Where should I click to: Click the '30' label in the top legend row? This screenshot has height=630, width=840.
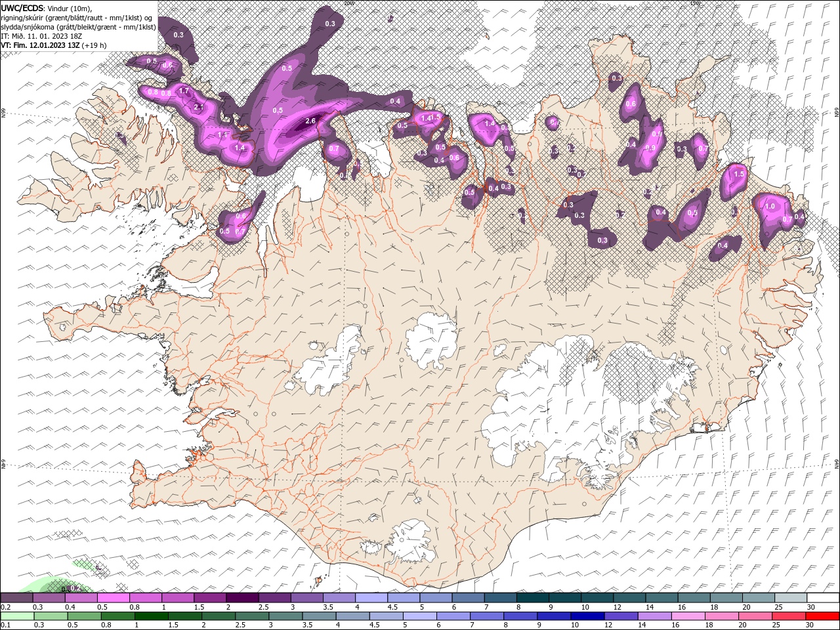click(811, 607)
